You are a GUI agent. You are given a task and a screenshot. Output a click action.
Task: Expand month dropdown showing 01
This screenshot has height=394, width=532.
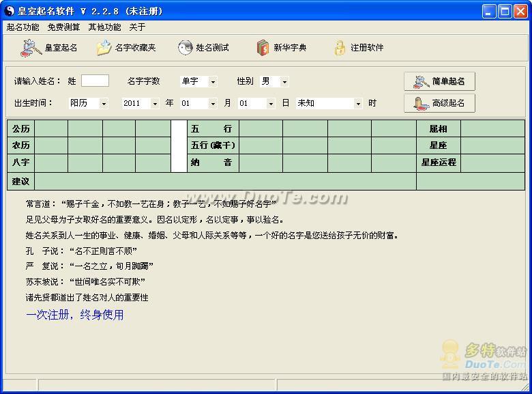213,103
